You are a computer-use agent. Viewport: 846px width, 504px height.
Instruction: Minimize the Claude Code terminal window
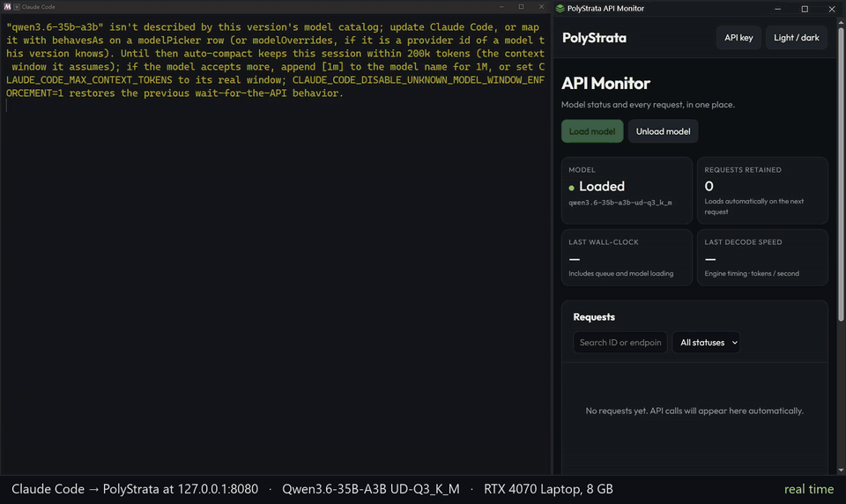point(501,6)
